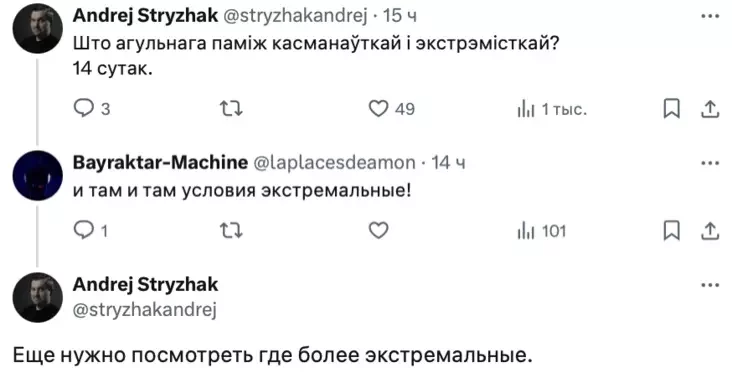Bookmark the first Andrej Stryzhak tweet
The width and height of the screenshot is (732, 378).
[x=672, y=109]
